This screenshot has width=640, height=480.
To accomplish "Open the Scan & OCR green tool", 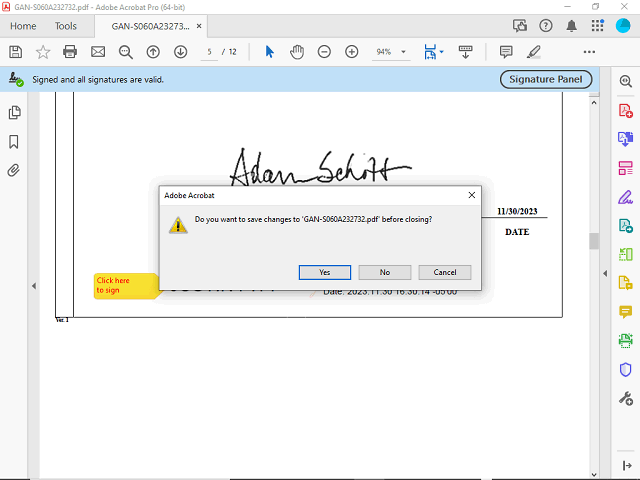I will click(x=625, y=340).
